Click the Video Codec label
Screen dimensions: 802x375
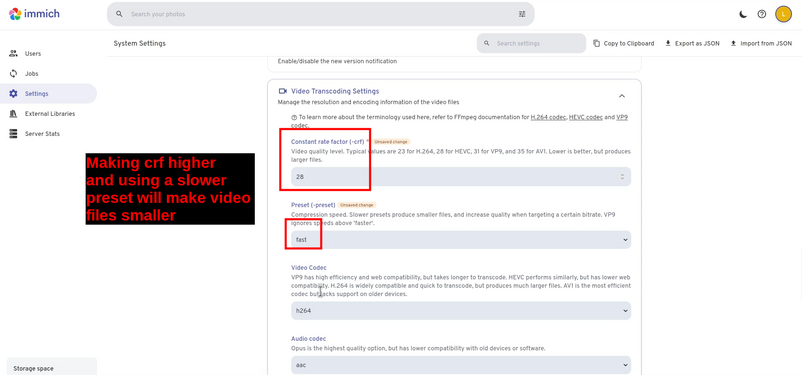point(309,268)
